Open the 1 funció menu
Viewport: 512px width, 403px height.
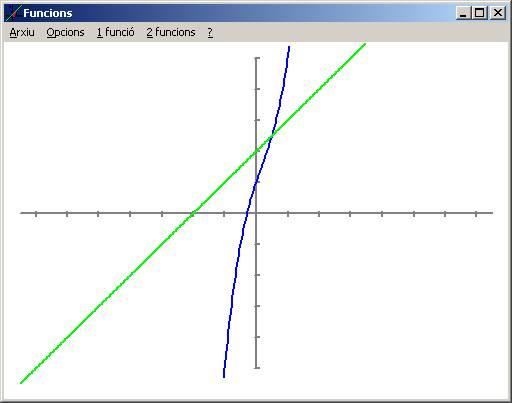point(116,32)
